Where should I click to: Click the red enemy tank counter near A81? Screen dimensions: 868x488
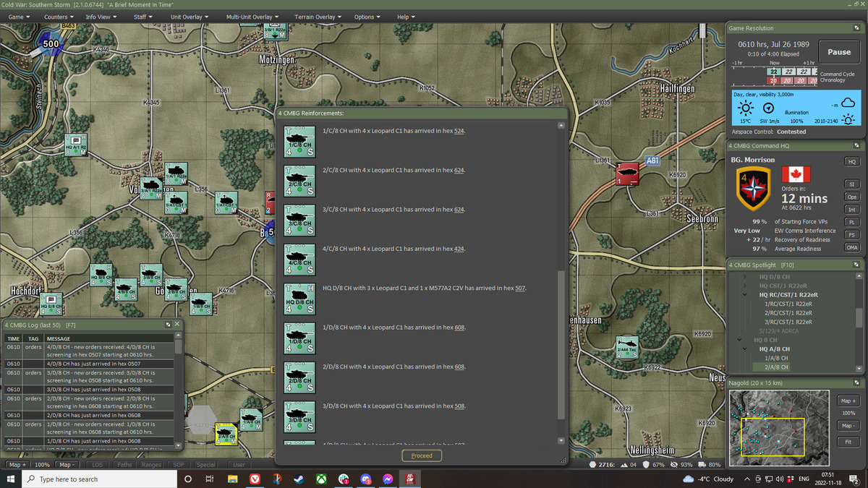[627, 174]
